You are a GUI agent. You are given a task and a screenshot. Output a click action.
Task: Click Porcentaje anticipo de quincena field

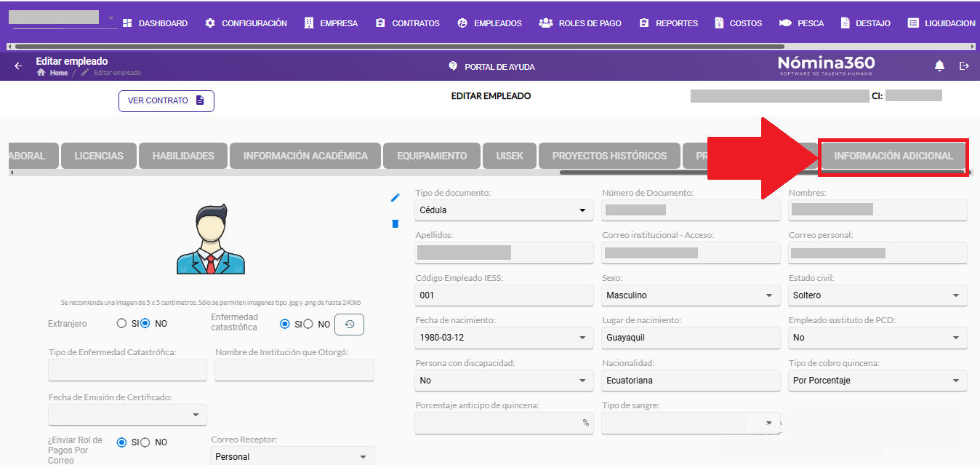[x=505, y=423]
